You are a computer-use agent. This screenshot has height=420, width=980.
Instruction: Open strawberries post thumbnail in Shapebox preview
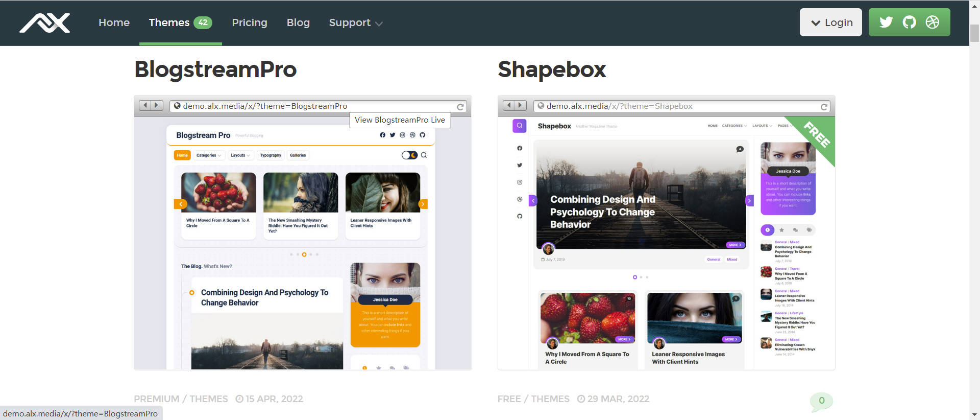pos(587,318)
